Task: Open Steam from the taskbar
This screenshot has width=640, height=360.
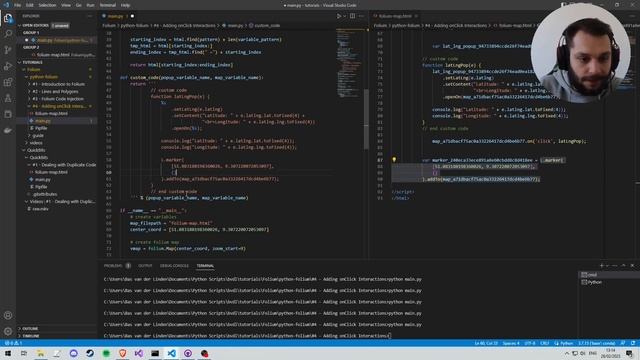Action: (90, 353)
